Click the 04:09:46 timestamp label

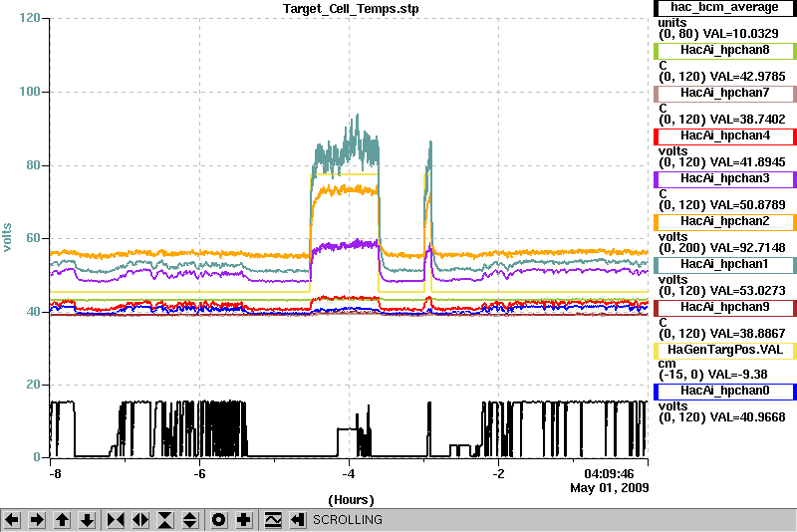pos(609,474)
